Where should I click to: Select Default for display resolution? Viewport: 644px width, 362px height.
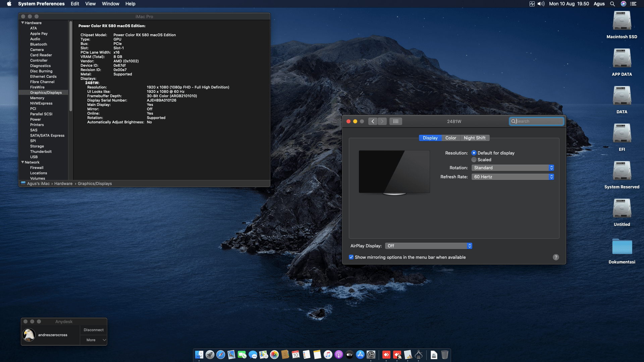474,153
